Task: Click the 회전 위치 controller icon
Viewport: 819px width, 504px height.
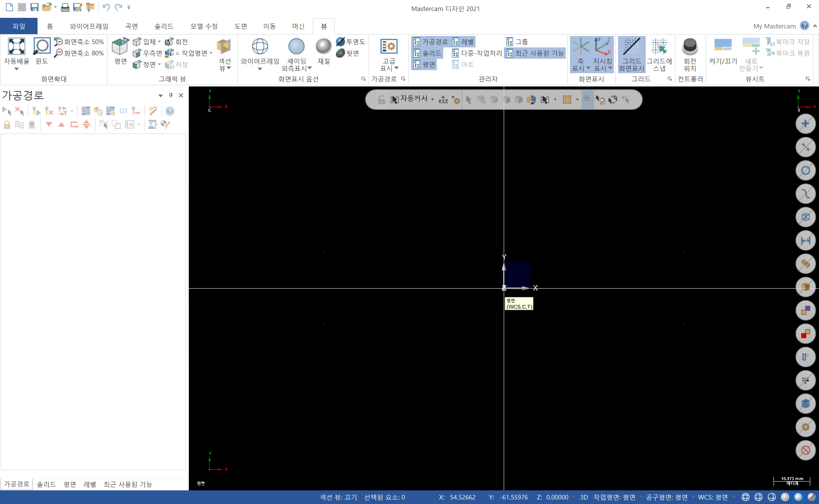Action: click(690, 47)
